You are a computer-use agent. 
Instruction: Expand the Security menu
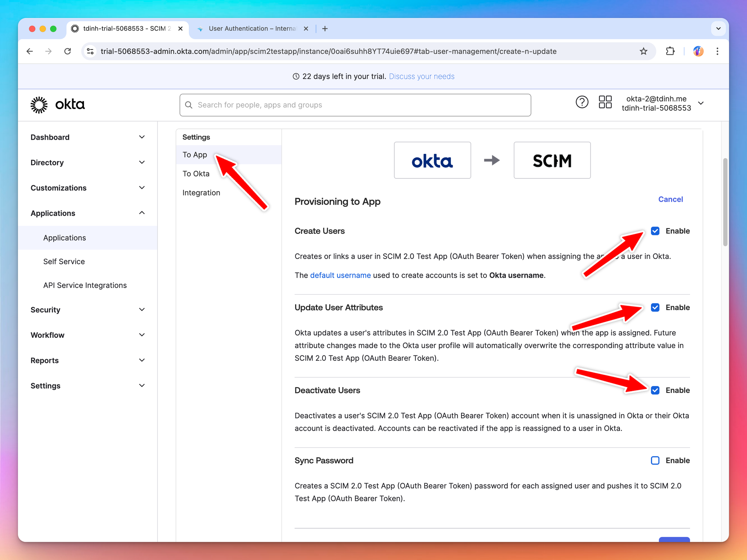[88, 310]
